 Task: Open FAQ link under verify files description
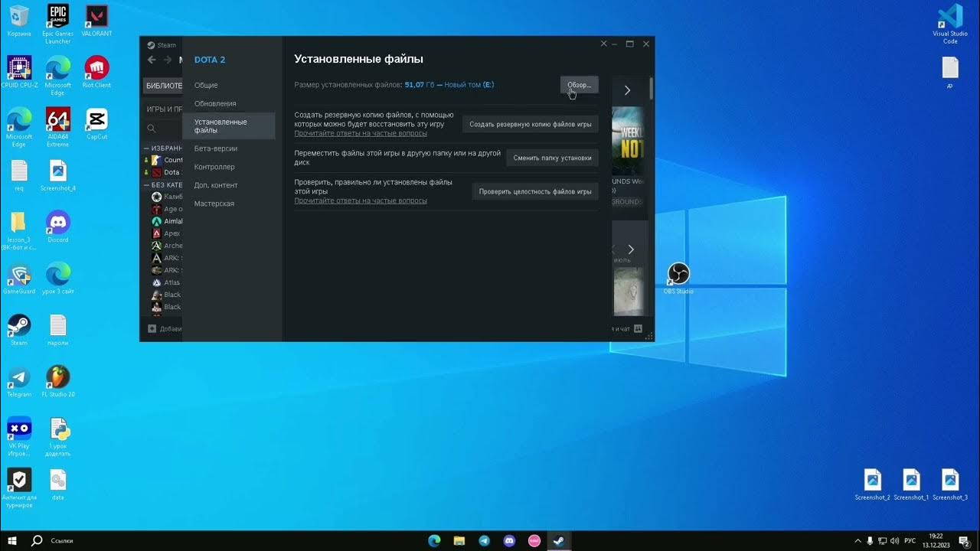[361, 201]
